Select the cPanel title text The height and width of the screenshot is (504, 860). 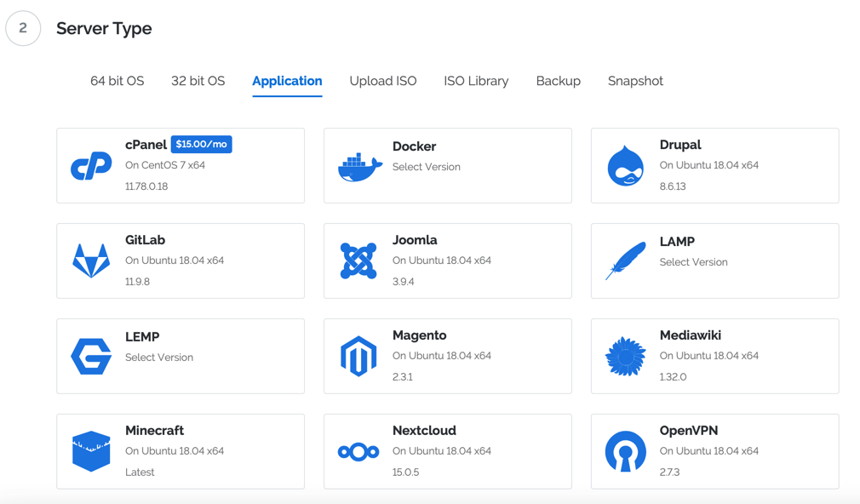(146, 145)
